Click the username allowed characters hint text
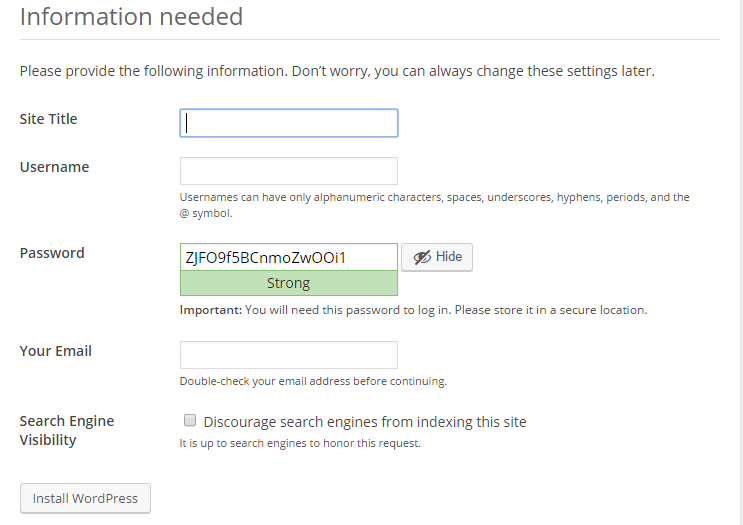 pos(435,205)
